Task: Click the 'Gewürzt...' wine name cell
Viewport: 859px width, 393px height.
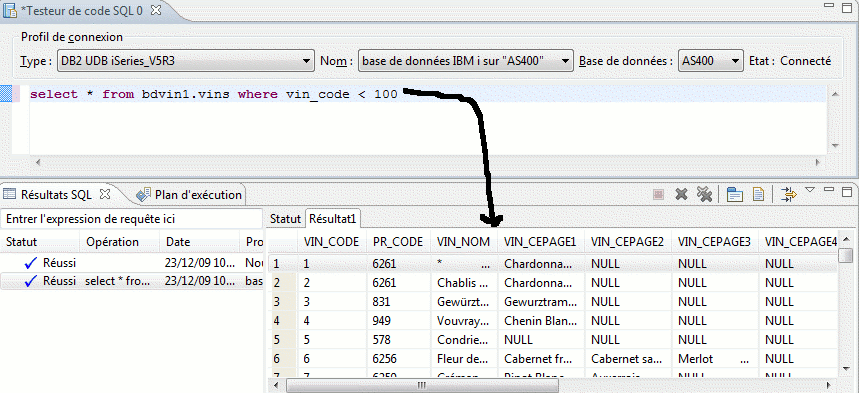Action: [464, 302]
